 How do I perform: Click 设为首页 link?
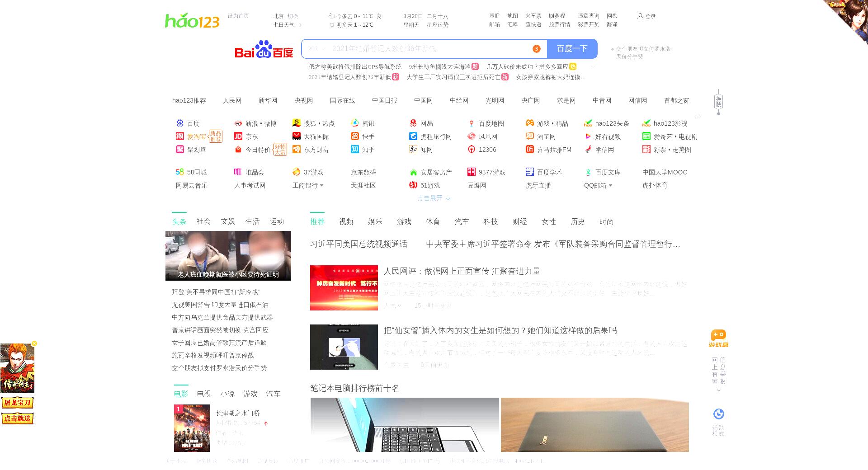238,16
